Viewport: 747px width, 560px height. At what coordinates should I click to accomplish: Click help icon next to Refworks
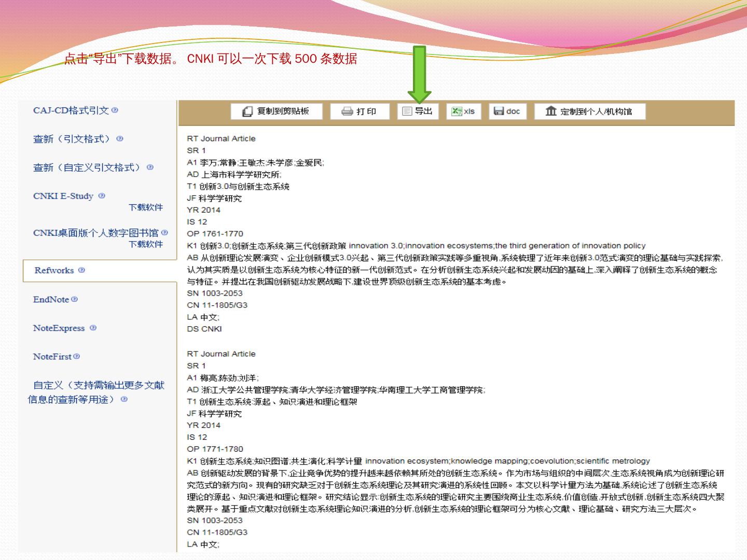click(x=81, y=270)
